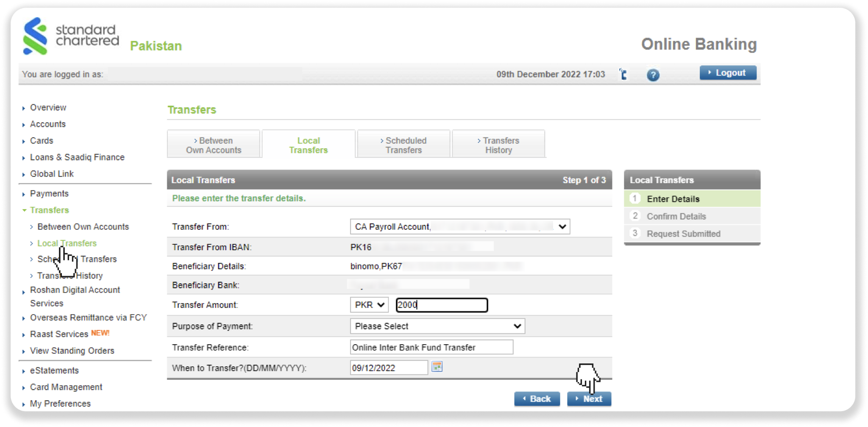Click the Transfer Amount input field
This screenshot has height=427, width=868.
point(442,305)
